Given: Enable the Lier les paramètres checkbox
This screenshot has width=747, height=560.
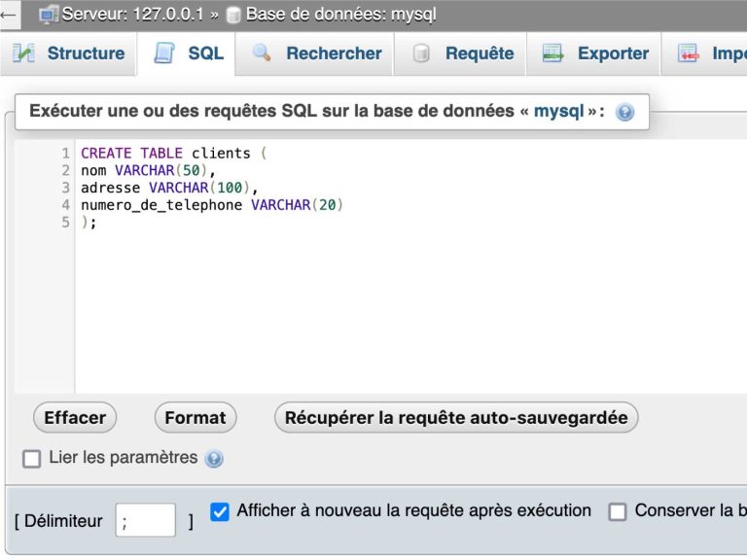Looking at the screenshot, I should point(32,458).
